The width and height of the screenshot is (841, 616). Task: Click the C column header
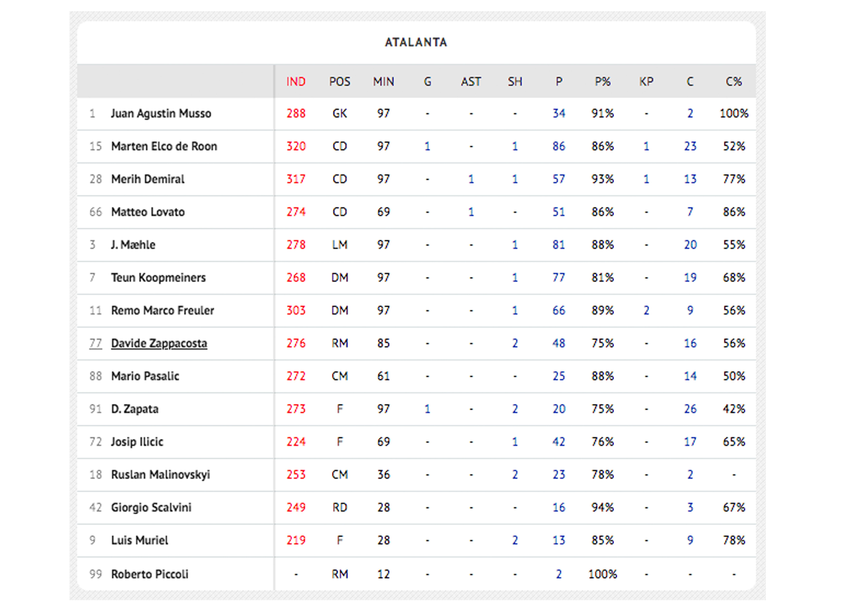690,82
